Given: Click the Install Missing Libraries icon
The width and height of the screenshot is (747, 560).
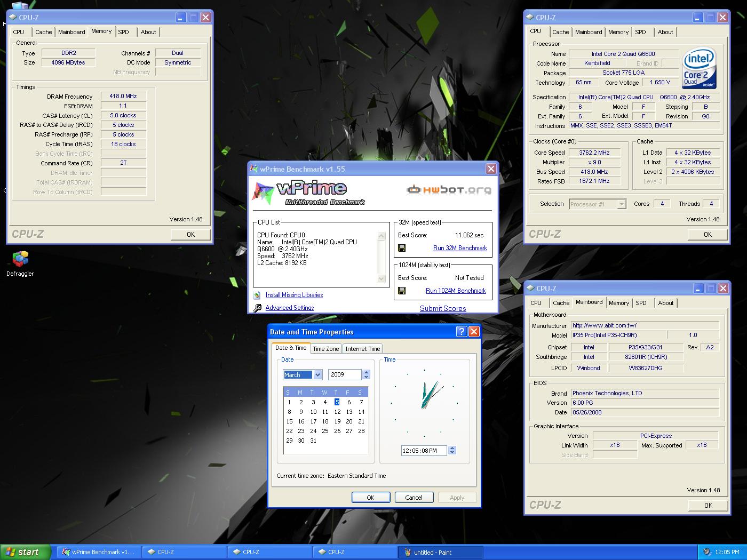Looking at the screenshot, I should point(257,295).
